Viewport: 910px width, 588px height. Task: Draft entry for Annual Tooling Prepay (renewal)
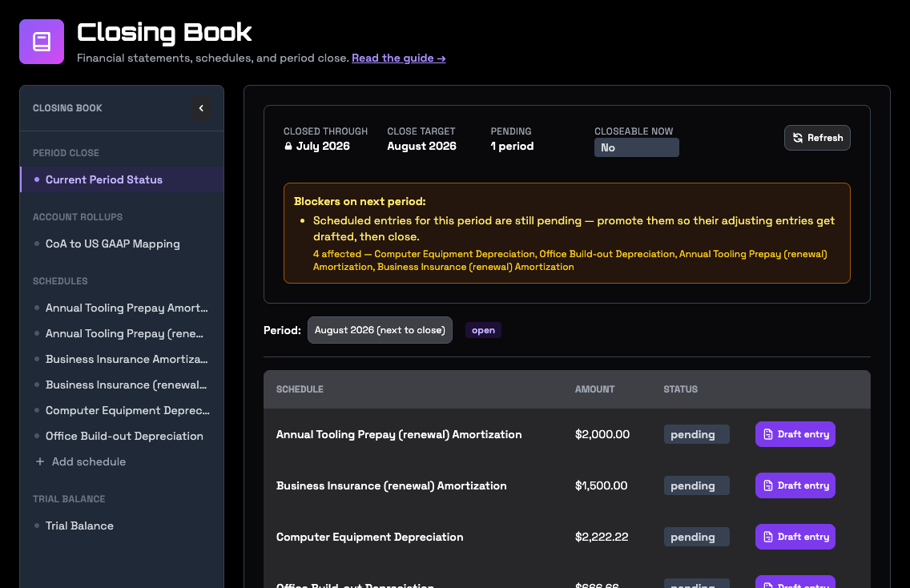(x=795, y=434)
